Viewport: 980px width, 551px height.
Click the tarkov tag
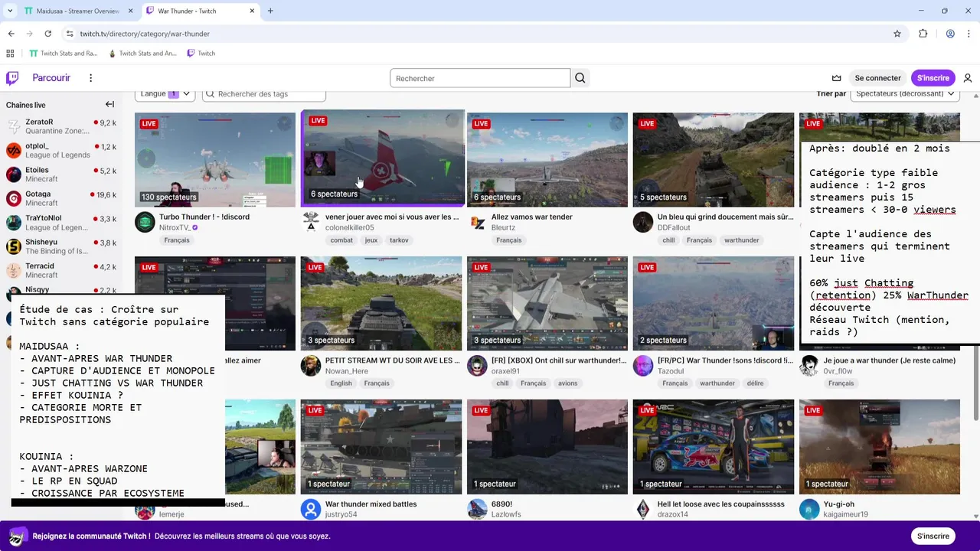tap(399, 240)
